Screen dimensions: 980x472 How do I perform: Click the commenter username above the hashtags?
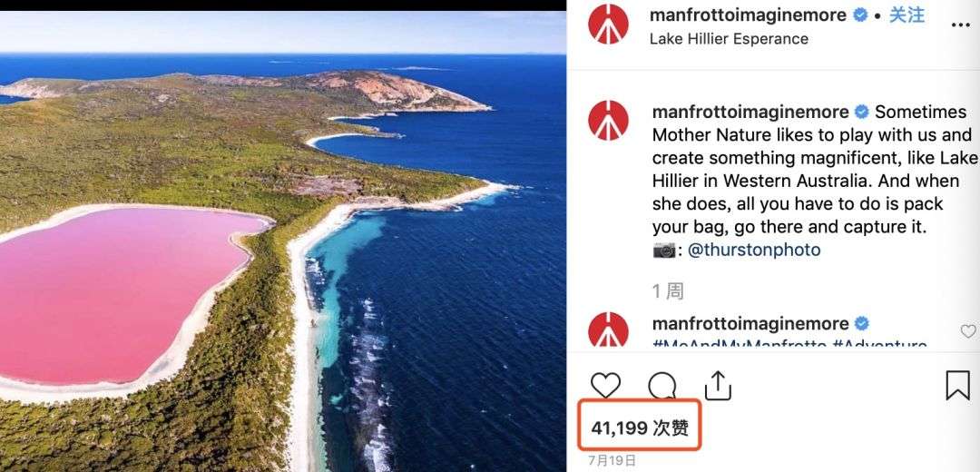click(750, 323)
